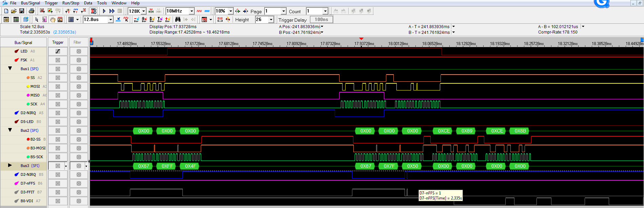Open the Trigger menu
644x208 pixels.
pos(51,3)
